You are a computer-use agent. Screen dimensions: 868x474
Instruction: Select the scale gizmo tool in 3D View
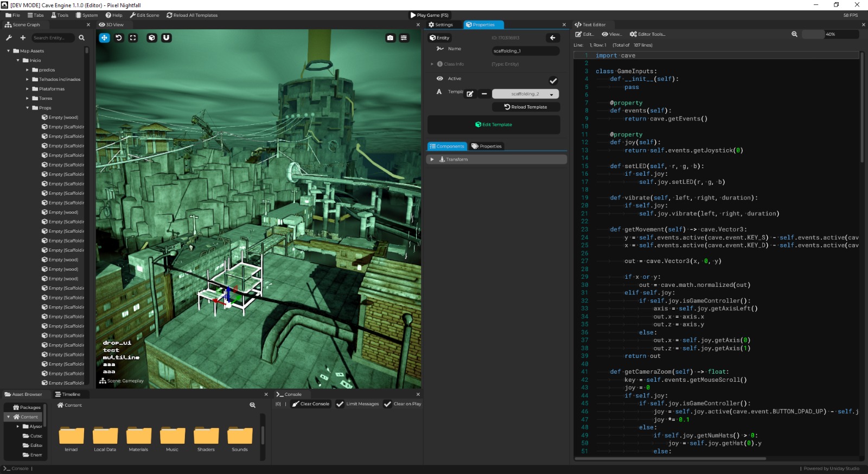(133, 37)
